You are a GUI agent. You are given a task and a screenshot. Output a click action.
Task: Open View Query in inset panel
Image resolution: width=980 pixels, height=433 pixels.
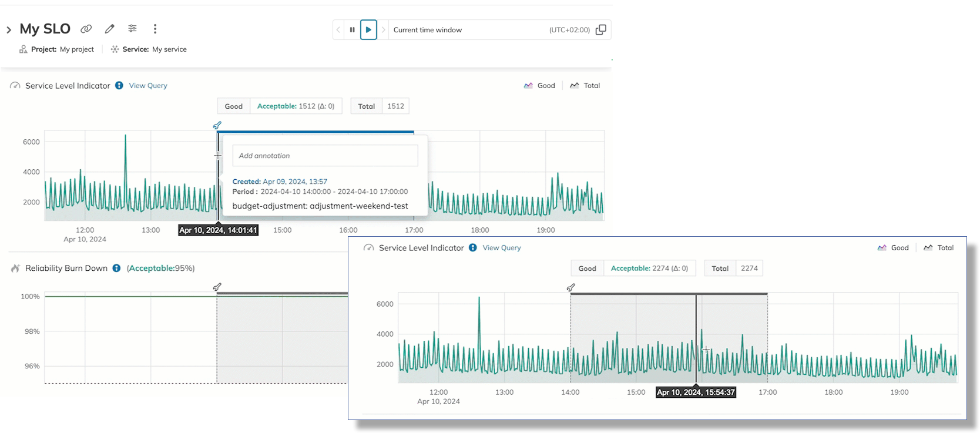pos(502,248)
